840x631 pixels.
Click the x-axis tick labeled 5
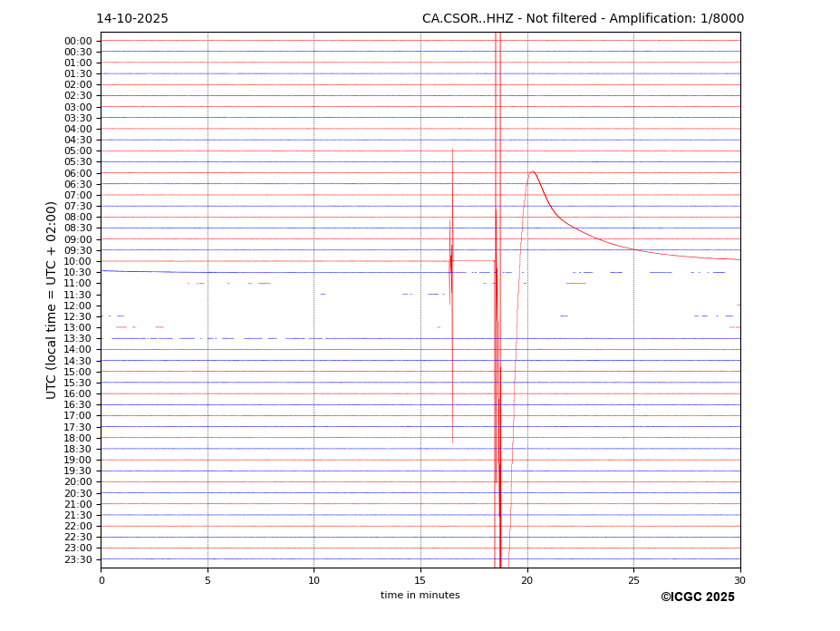(x=208, y=580)
